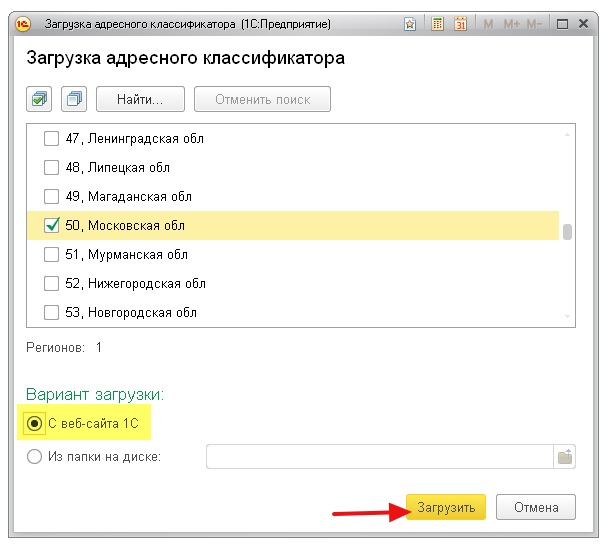Click the Загрузить button
614x546 pixels.
click(446, 507)
